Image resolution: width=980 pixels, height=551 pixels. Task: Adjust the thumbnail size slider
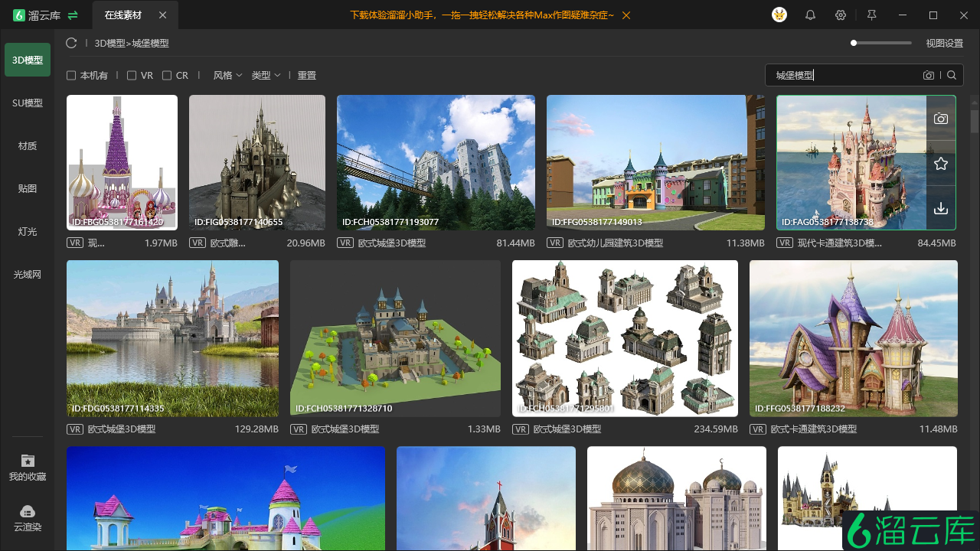pos(881,43)
